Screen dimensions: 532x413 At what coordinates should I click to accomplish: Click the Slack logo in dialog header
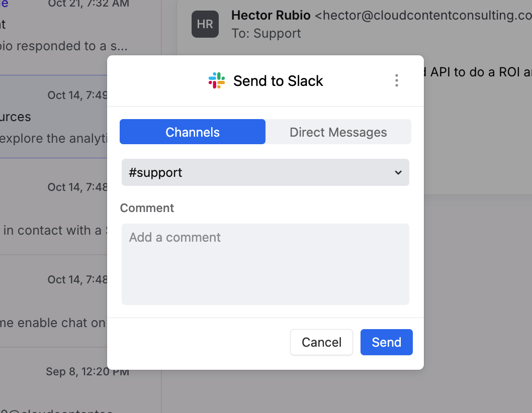[x=217, y=81]
